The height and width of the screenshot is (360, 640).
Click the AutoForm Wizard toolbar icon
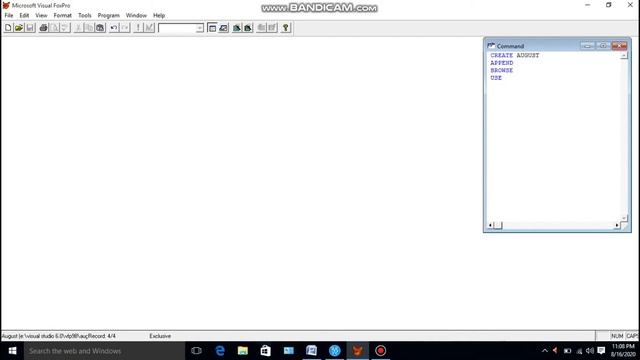pyautogui.click(x=261, y=28)
